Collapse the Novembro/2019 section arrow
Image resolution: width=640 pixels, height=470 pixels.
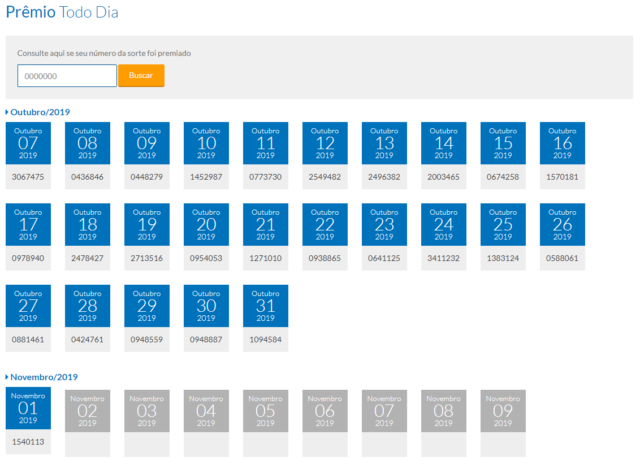[x=8, y=377]
